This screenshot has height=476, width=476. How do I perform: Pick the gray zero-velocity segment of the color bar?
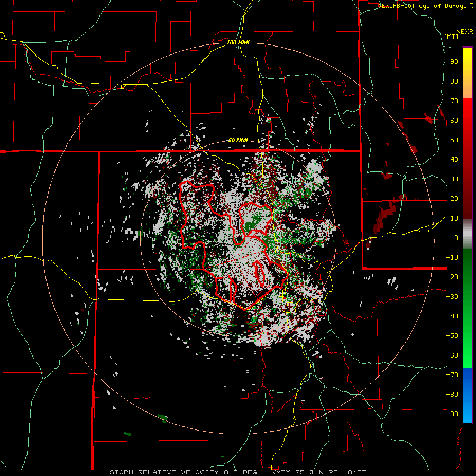pyautogui.click(x=467, y=234)
